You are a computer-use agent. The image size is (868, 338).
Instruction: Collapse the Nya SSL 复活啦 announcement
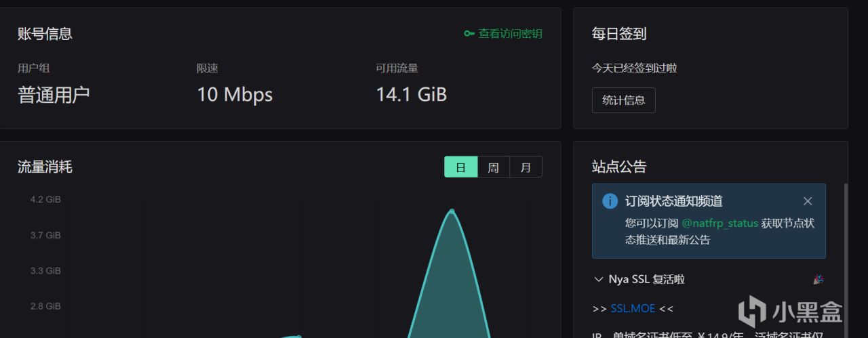[598, 279]
